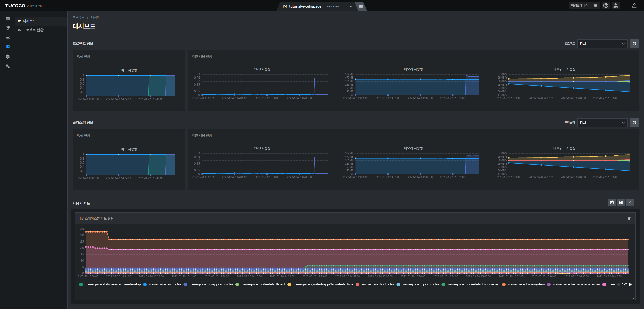
Task: Select the blue bookmark-stack icon in the left rail
Action: click(x=8, y=47)
